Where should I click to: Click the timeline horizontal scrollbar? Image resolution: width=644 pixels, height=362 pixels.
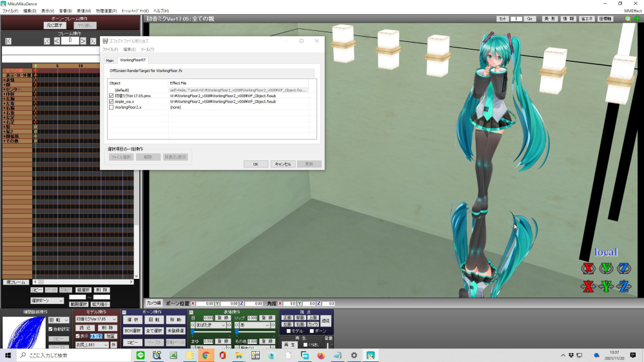click(x=83, y=282)
